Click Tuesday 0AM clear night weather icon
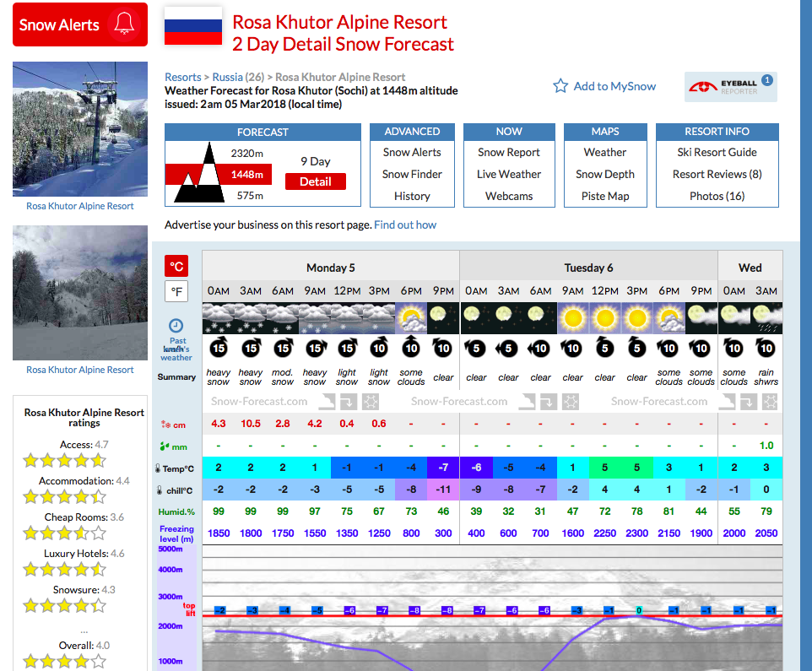The height and width of the screenshot is (671, 812). coord(476,318)
